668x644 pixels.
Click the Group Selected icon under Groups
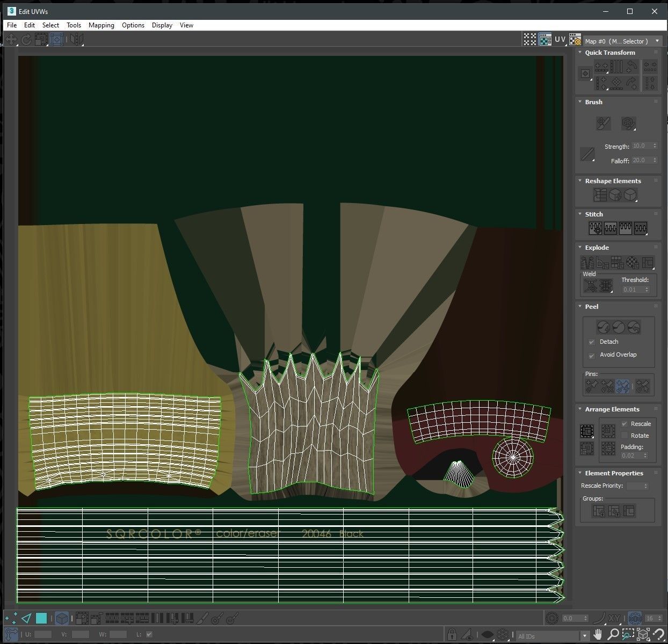coord(599,511)
